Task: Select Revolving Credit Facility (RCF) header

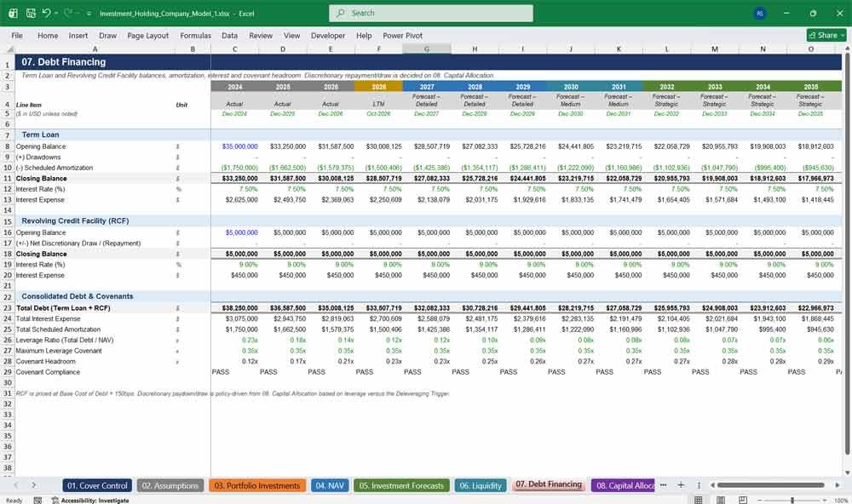Action: [75, 221]
